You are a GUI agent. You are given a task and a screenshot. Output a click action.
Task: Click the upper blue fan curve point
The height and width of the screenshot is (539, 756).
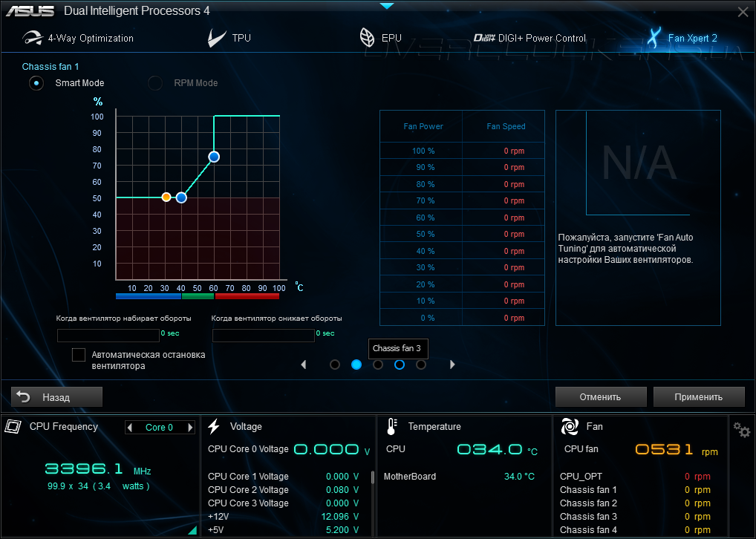pyautogui.click(x=214, y=157)
